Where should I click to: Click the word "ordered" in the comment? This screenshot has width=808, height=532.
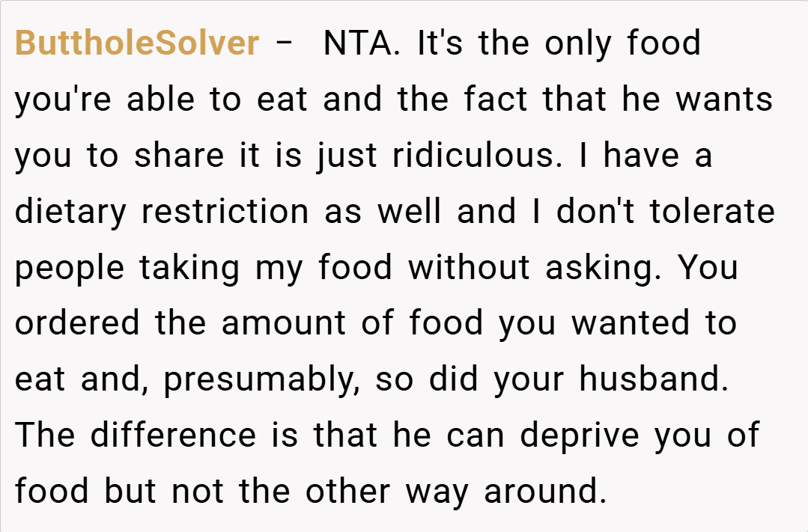tap(77, 323)
